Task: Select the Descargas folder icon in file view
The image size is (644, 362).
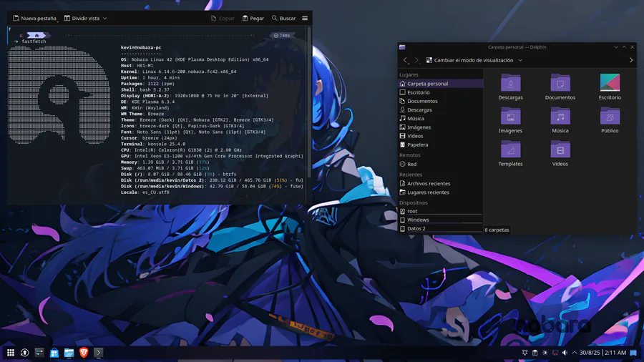Action: (x=510, y=83)
